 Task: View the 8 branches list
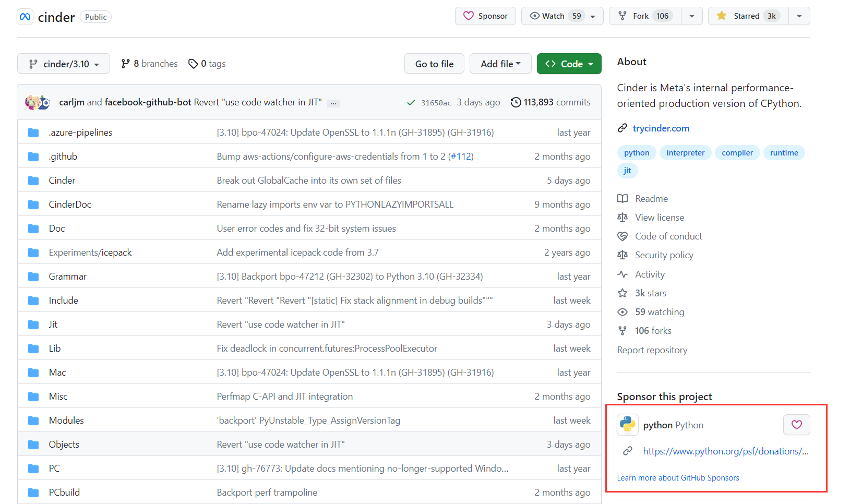[149, 64]
